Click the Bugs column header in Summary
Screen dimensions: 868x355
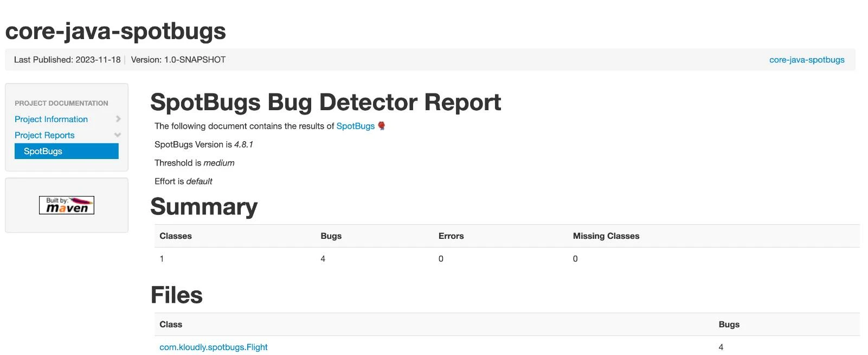pos(331,236)
